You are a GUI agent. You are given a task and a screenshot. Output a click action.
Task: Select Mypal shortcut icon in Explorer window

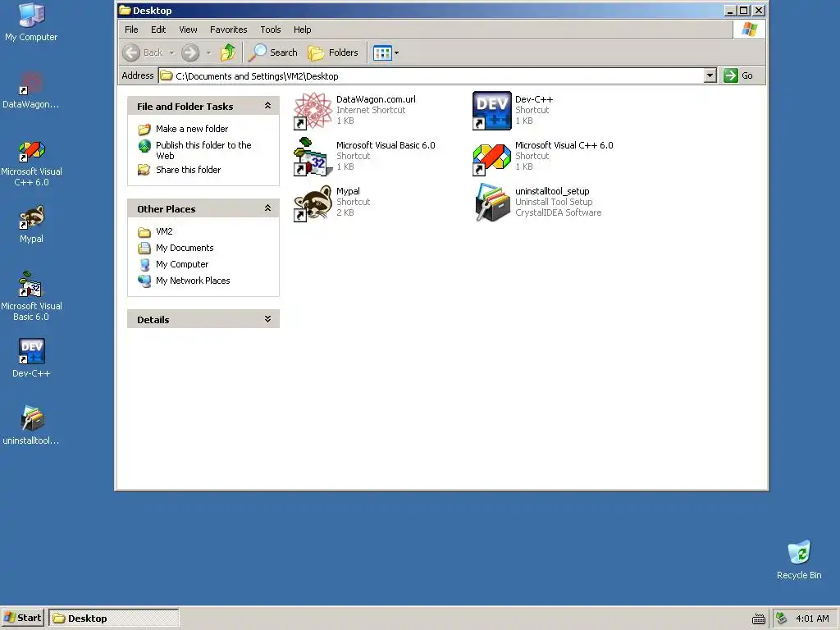click(x=313, y=203)
